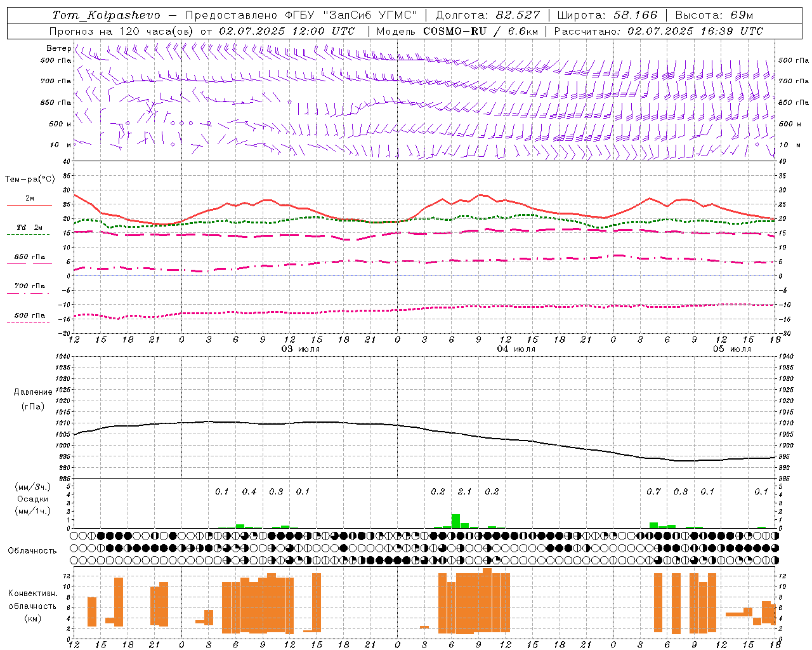Click the model name COSMO-RU / 6.6км
The image size is (812, 650).
click(x=480, y=31)
